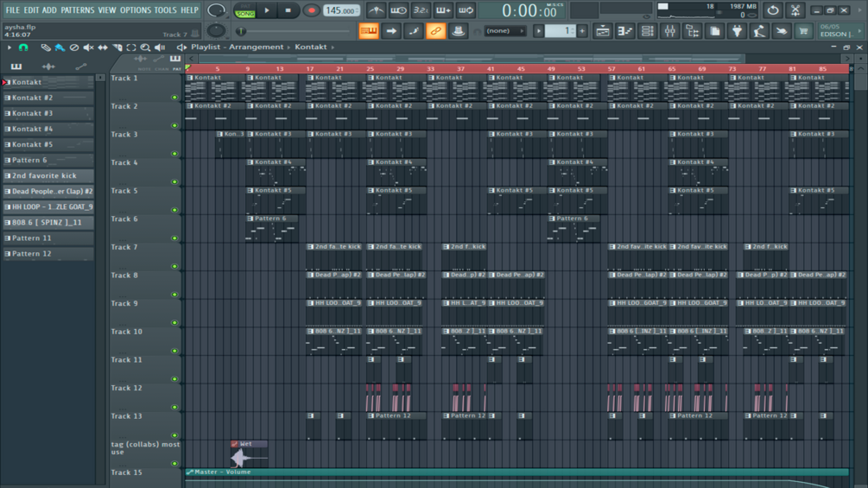Toggle PAT/SONG mode switch

tap(244, 10)
